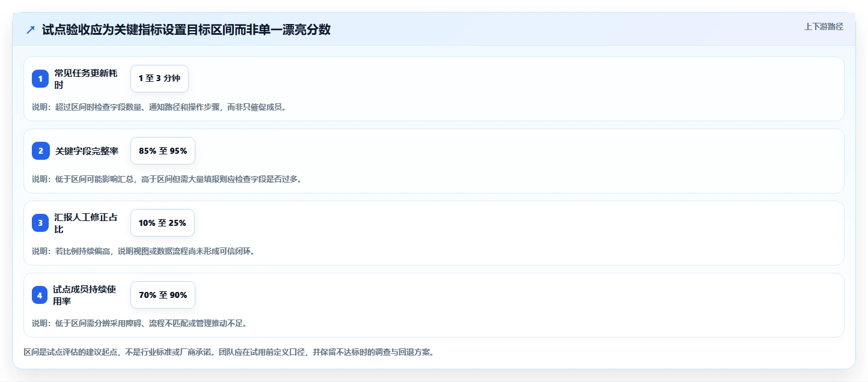Screen dimensions: 868x382
Task: Click the 1 至 3 分钟 range chip
Action: click(x=159, y=79)
